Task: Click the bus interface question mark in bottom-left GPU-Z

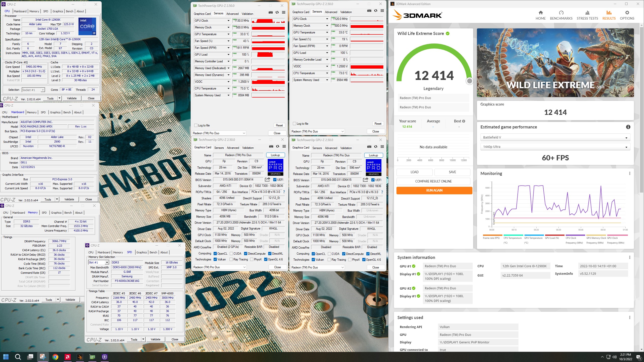Action: pyautogui.click(x=284, y=192)
